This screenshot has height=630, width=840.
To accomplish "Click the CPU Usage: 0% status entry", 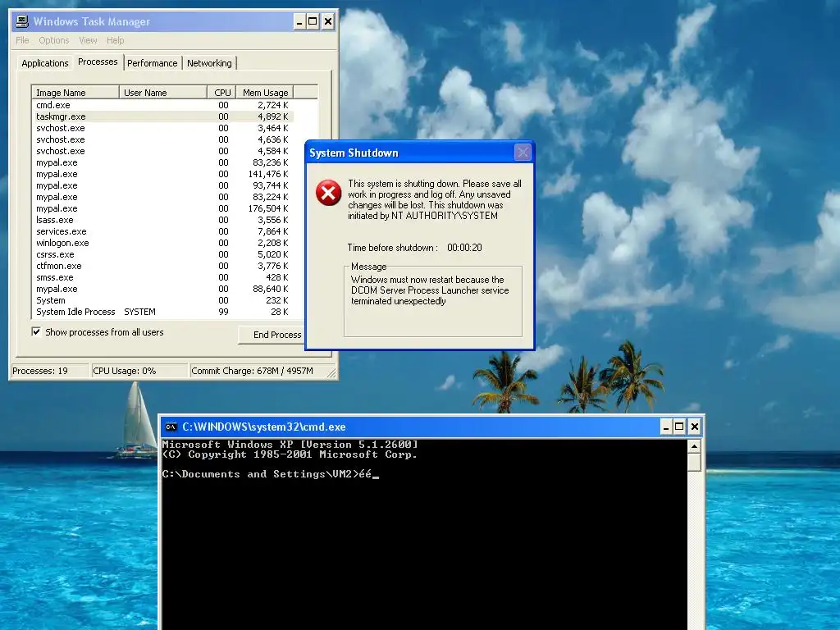I will coord(139,371).
